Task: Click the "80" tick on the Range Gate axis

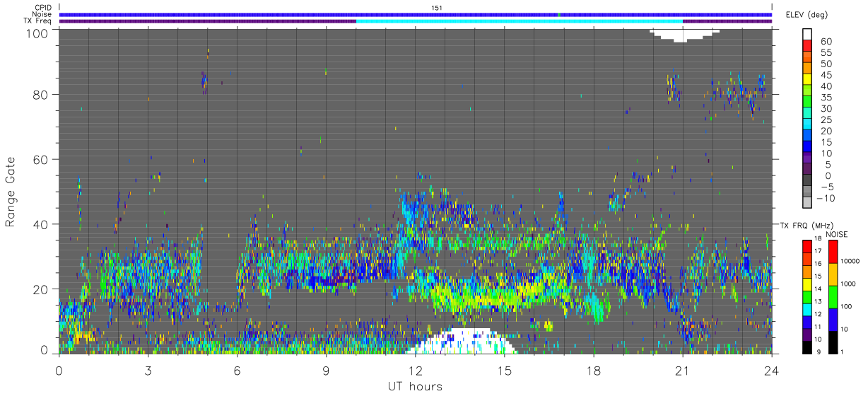Action: coord(40,95)
